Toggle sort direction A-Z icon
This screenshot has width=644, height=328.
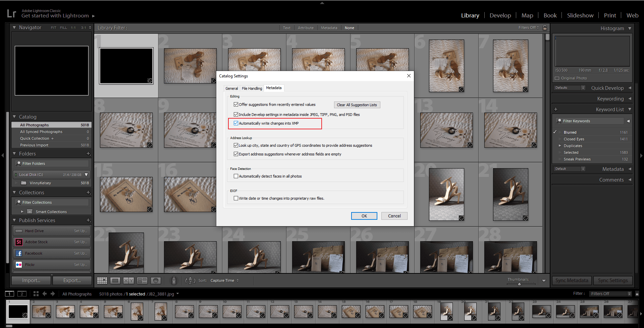coord(190,280)
